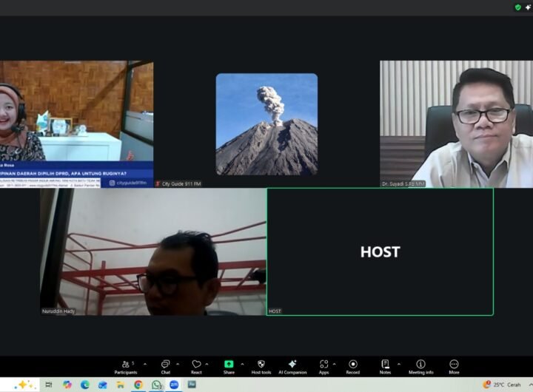This screenshot has height=392, width=533.
Task: Launch the AI Companion
Action: [292, 365]
